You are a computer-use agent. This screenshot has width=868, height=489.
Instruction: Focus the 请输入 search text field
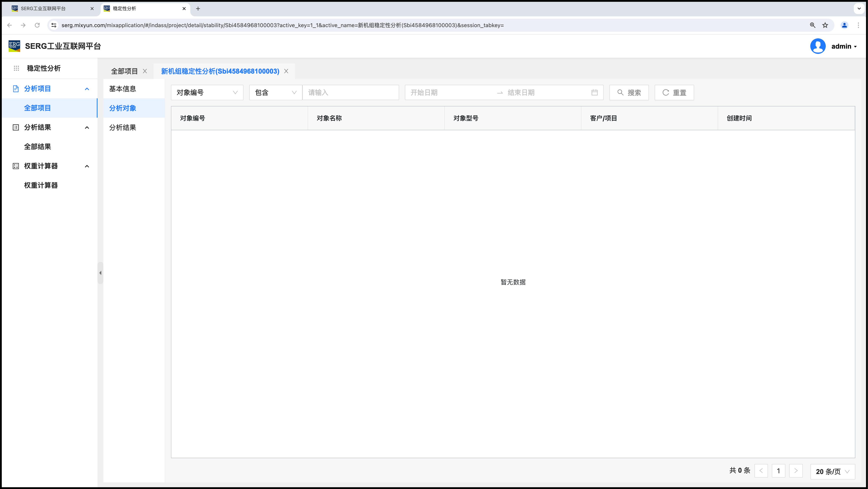click(350, 92)
